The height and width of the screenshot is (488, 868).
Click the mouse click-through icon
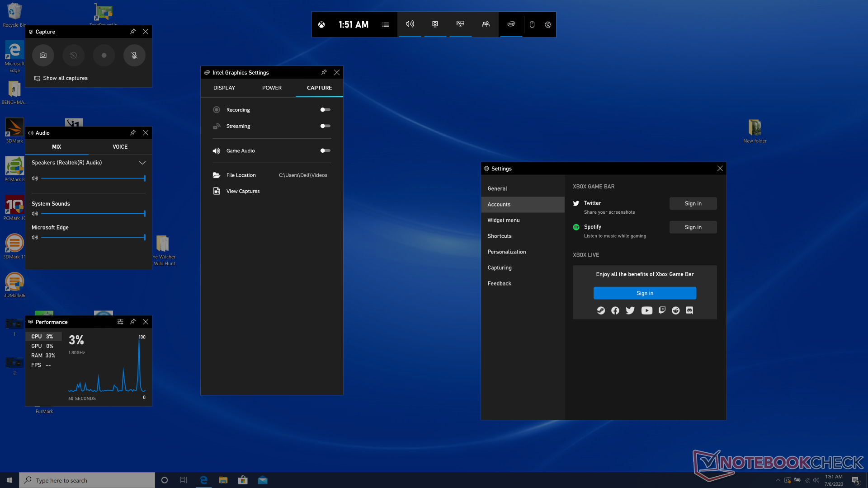click(x=532, y=25)
